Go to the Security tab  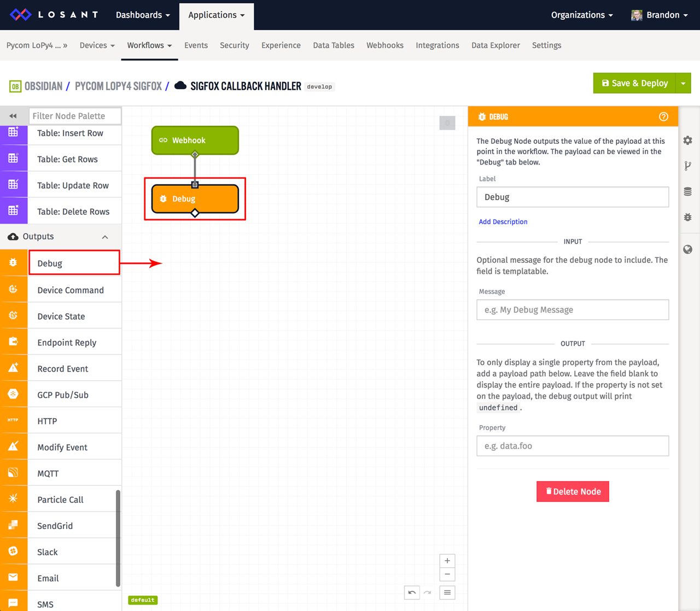[x=235, y=45]
